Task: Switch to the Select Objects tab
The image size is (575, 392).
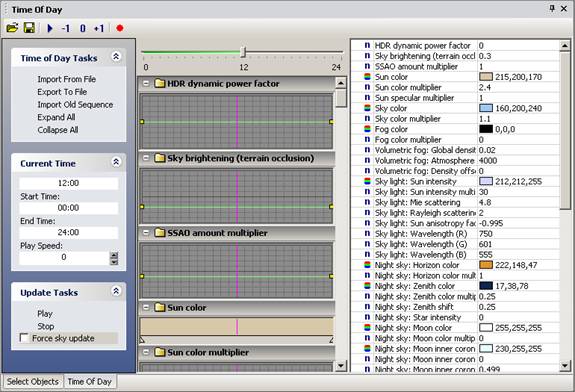Action: pyautogui.click(x=33, y=382)
